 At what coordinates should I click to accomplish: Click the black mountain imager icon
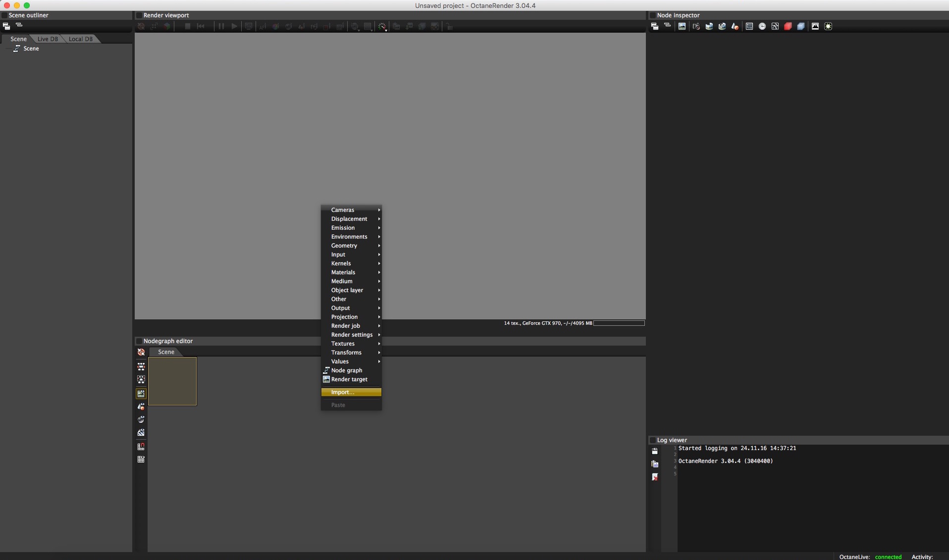pos(815,26)
